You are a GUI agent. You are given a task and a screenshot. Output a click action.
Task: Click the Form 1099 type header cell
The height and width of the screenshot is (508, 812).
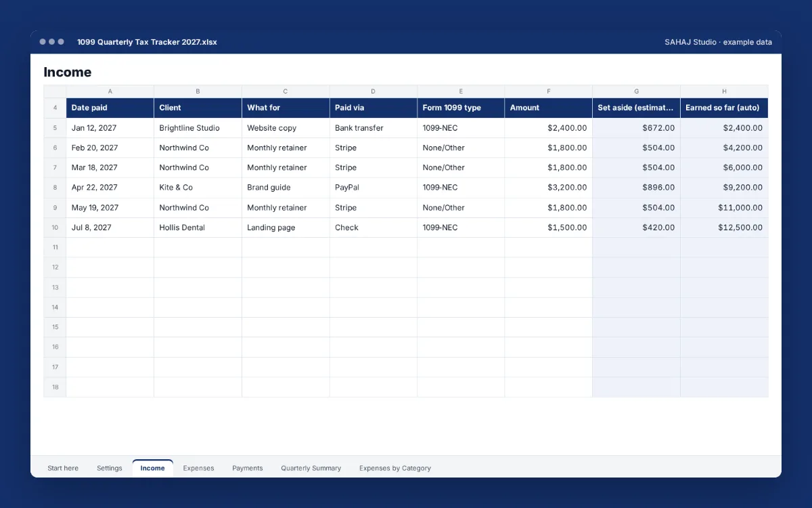(x=461, y=108)
